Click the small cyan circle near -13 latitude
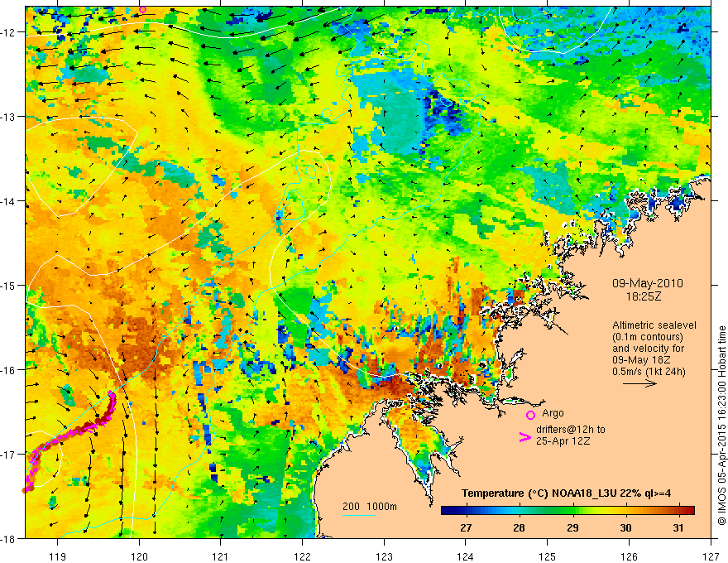Screen dimensions: 728x563 [327, 113]
